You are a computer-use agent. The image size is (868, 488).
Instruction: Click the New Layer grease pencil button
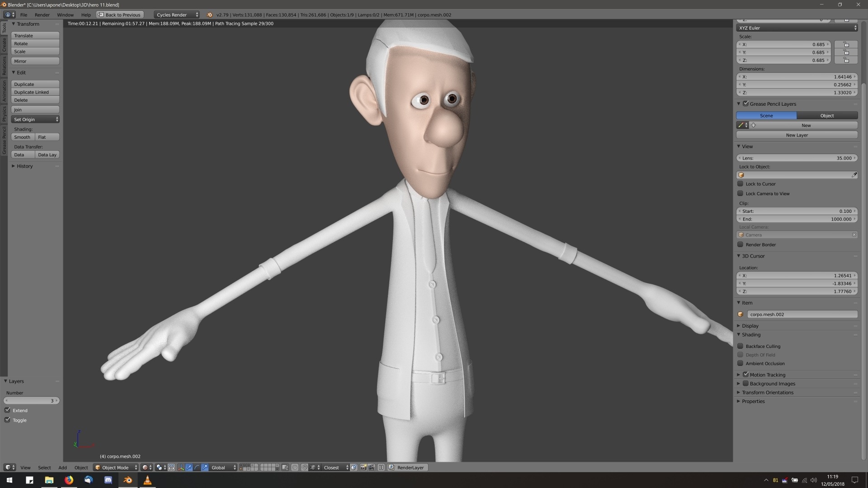point(797,135)
